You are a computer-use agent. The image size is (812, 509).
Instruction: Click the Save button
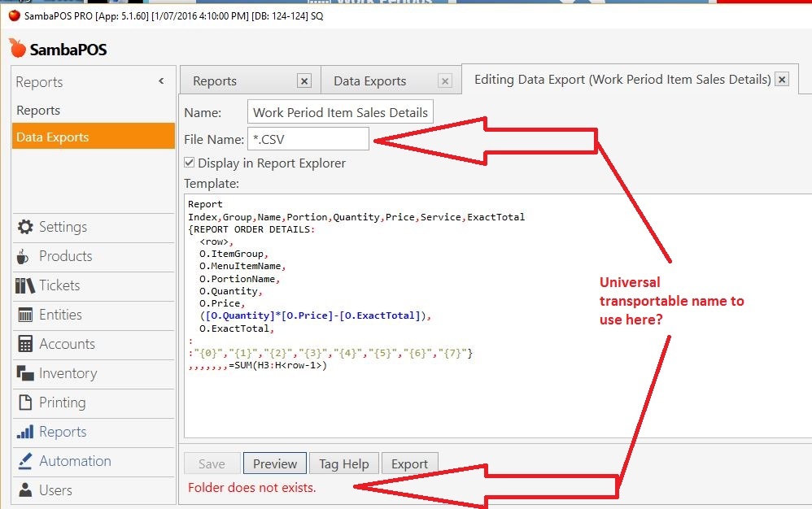212,463
